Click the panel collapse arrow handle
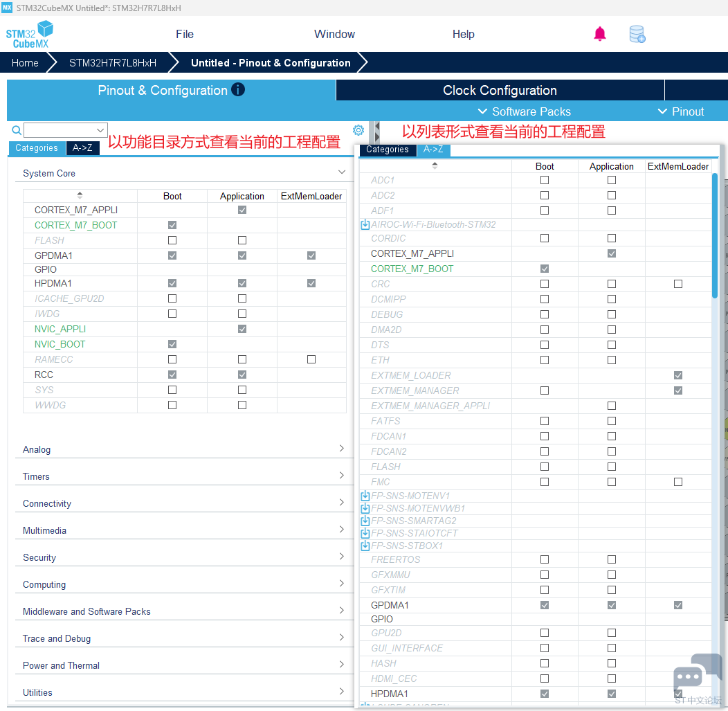The height and width of the screenshot is (711, 728). coord(377,131)
